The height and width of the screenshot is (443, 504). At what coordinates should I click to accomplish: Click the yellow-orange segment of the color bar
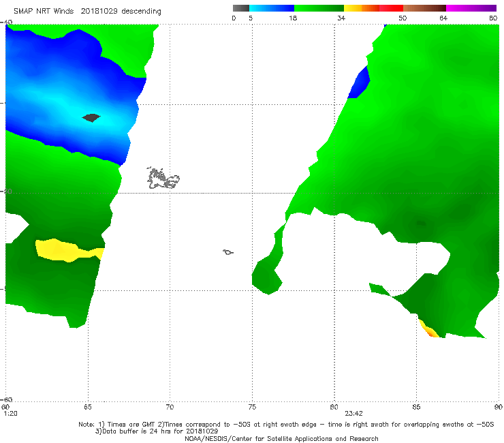[x=362, y=8]
